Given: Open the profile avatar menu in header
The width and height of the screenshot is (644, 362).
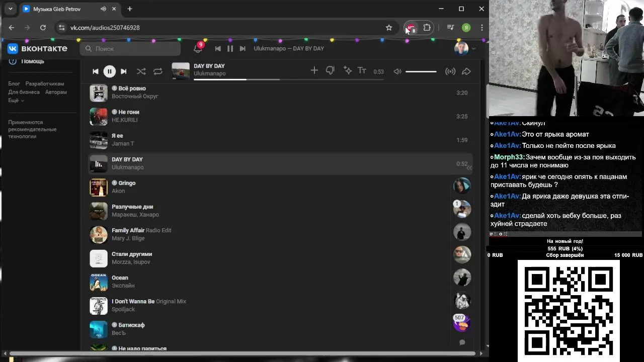Looking at the screenshot, I should tap(465, 48).
